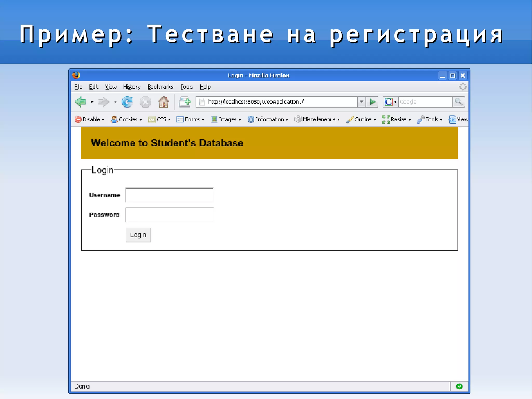The width and height of the screenshot is (532, 399).
Task: Close the Firefox window
Action: pos(463,76)
